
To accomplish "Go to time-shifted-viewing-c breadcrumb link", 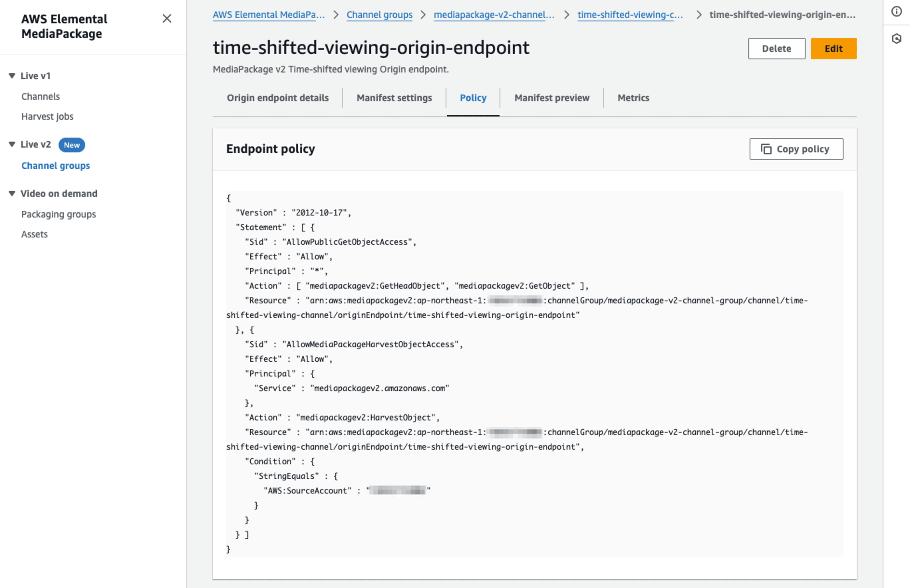I will (x=630, y=15).
